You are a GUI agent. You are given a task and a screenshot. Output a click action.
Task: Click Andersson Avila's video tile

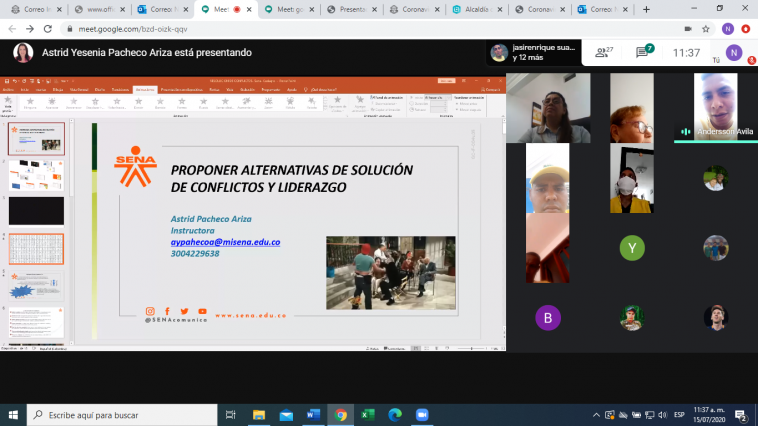(715, 108)
